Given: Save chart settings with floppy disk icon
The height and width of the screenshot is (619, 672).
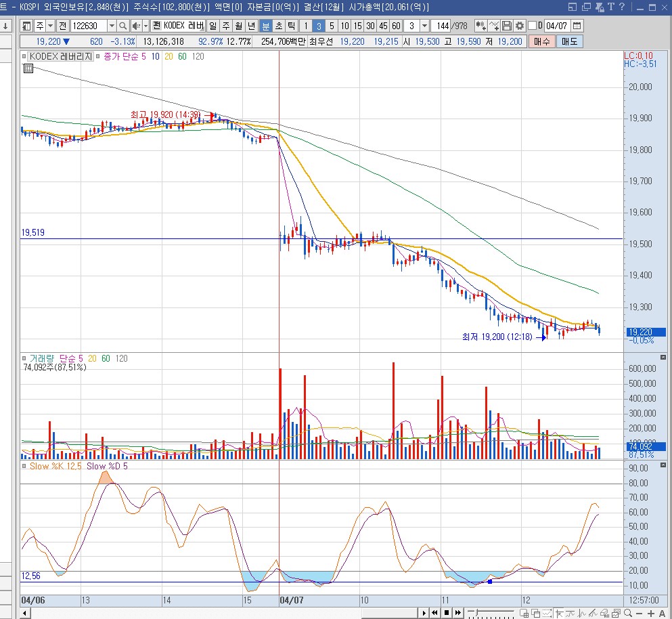Looking at the screenshot, I should point(507,26).
